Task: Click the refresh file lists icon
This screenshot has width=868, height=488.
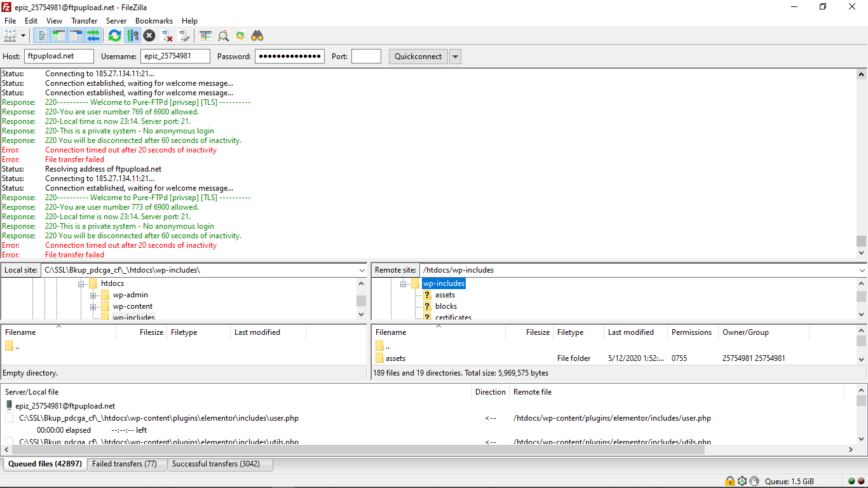Action: pos(114,36)
